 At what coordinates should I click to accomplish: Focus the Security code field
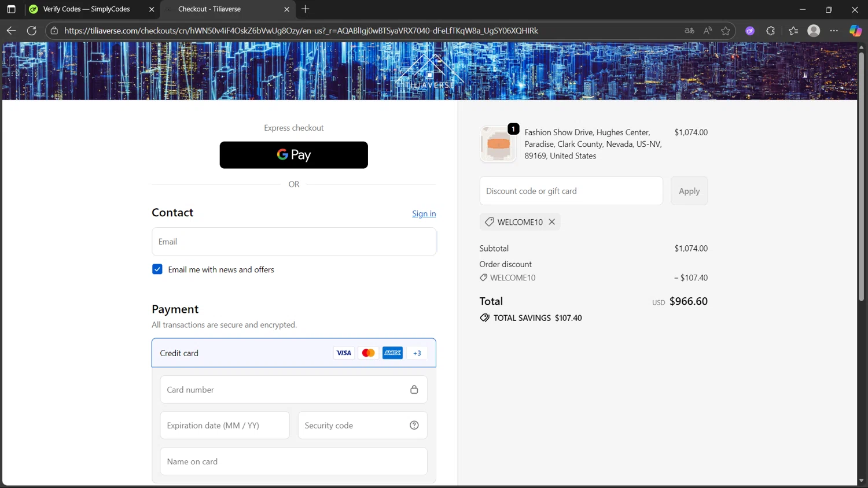[x=363, y=426]
